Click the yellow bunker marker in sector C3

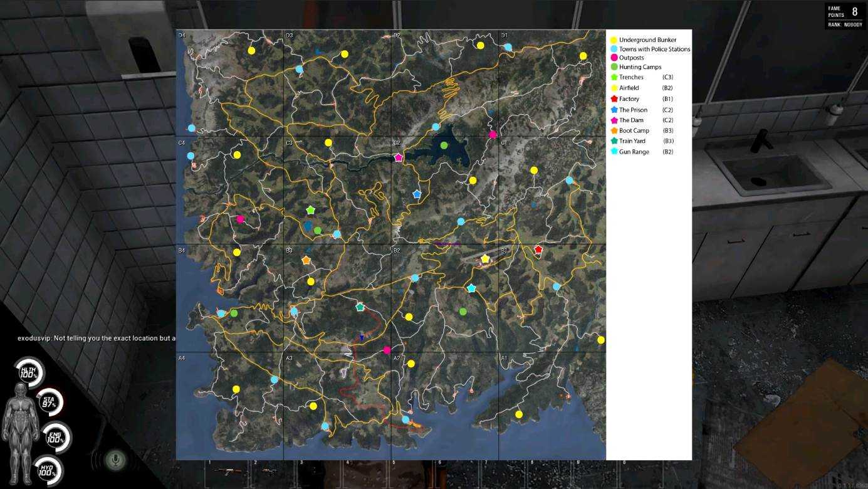328,143
